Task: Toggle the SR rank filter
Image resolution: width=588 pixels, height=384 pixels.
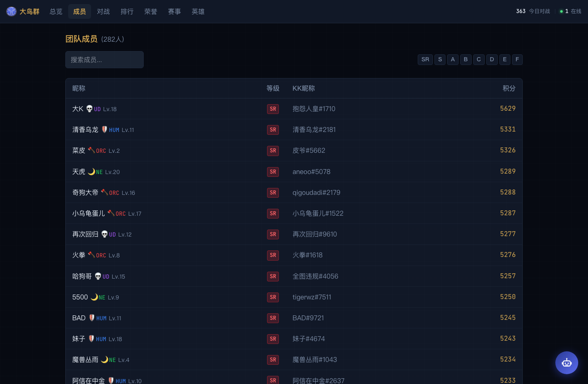Action: (x=425, y=60)
